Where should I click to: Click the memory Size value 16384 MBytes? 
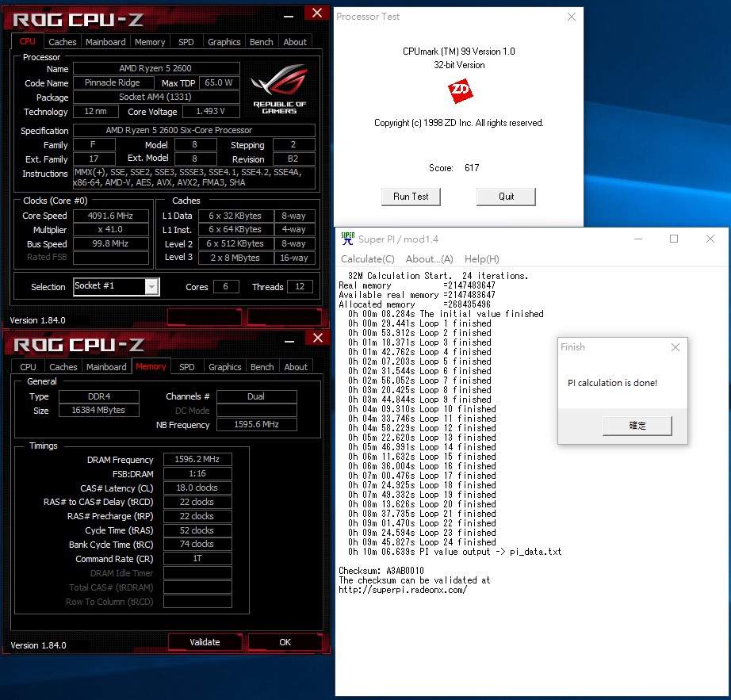99,410
